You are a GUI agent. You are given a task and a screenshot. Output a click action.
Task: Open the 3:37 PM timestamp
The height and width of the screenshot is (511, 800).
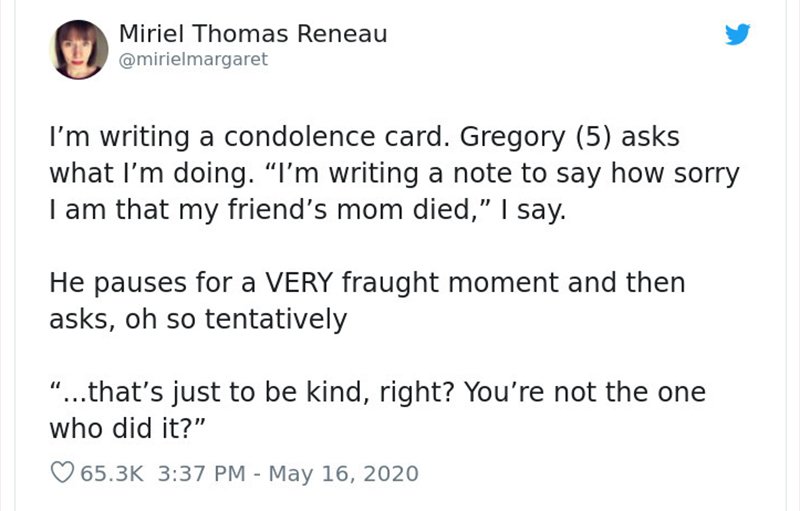coord(202,473)
